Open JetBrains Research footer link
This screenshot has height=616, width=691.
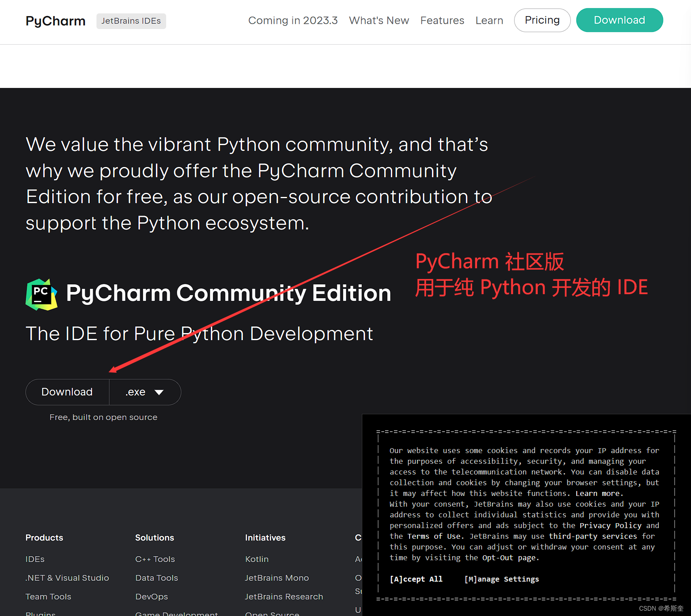coord(284,596)
